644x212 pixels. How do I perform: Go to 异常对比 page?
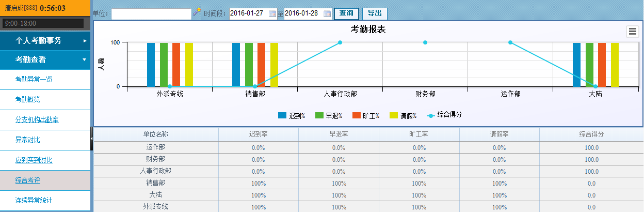28,140
